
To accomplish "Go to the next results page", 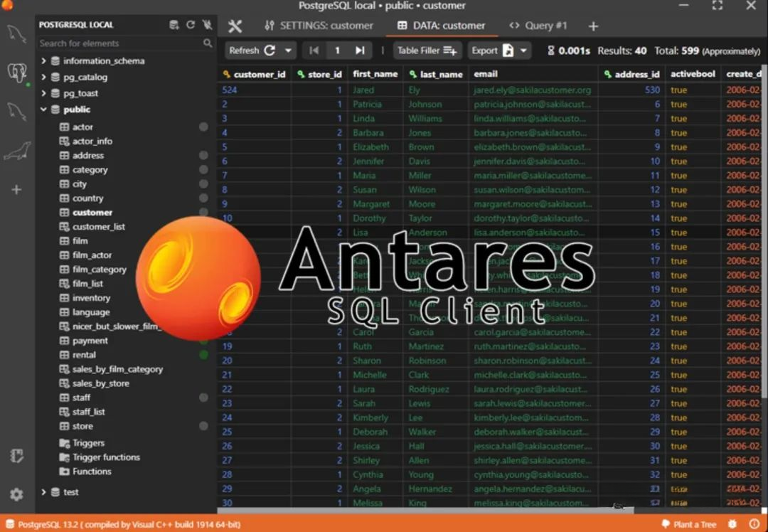I will pos(360,50).
